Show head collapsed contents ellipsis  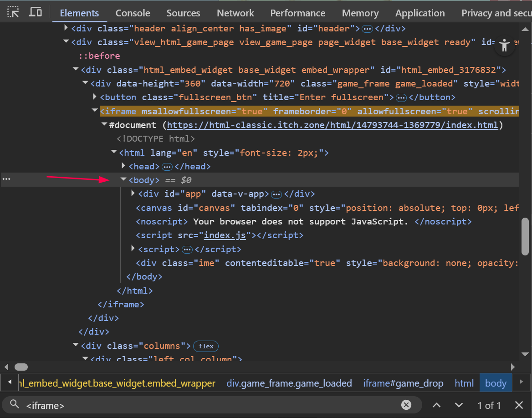point(167,167)
